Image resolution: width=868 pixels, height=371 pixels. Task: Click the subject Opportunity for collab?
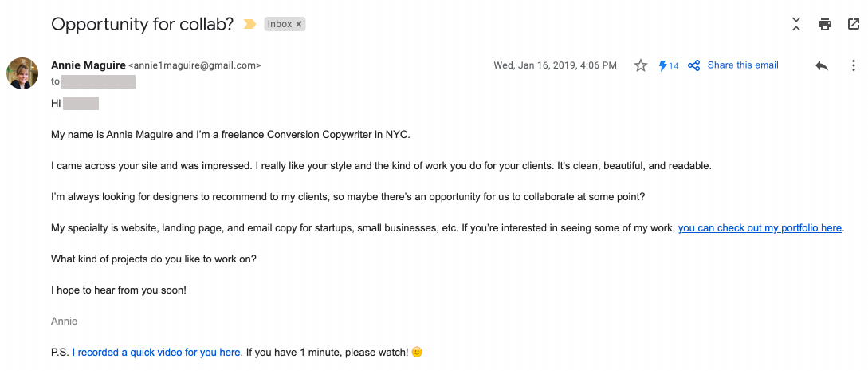[142, 24]
